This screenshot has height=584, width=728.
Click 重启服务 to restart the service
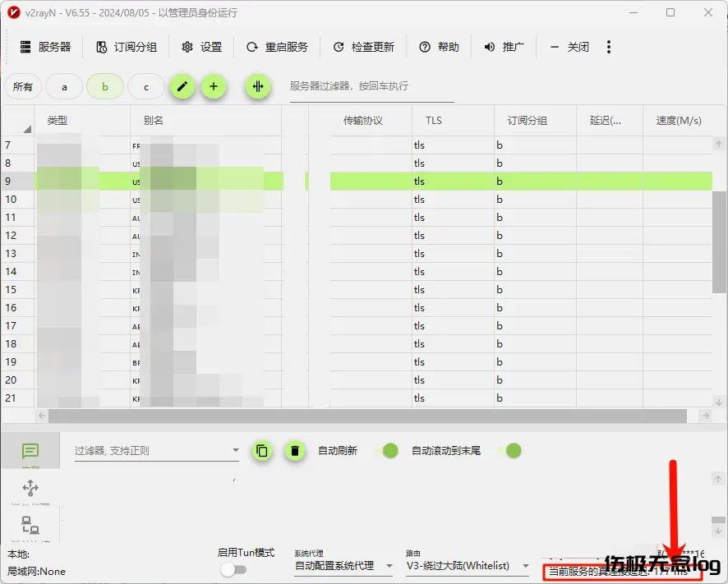click(x=277, y=47)
